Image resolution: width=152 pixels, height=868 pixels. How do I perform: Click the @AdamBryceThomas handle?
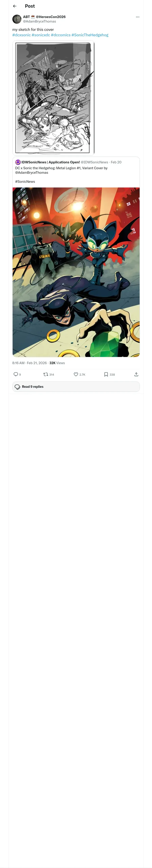point(39,21)
